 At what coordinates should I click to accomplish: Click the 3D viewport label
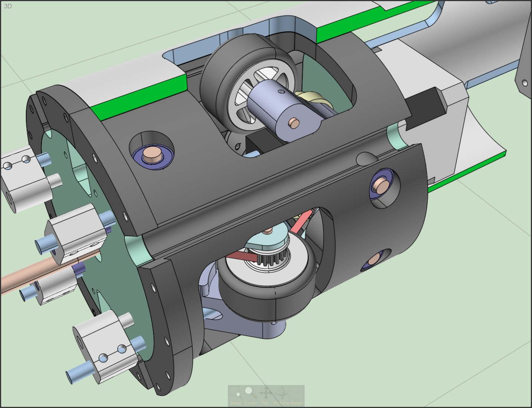tap(7, 6)
